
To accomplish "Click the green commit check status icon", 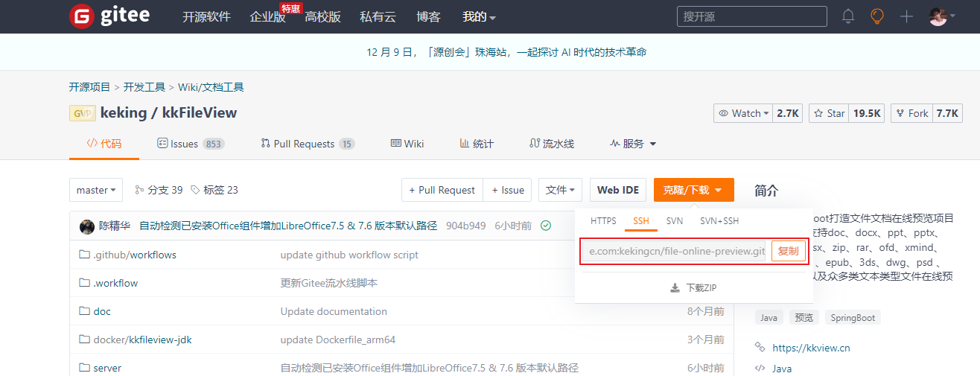I will 546,226.
